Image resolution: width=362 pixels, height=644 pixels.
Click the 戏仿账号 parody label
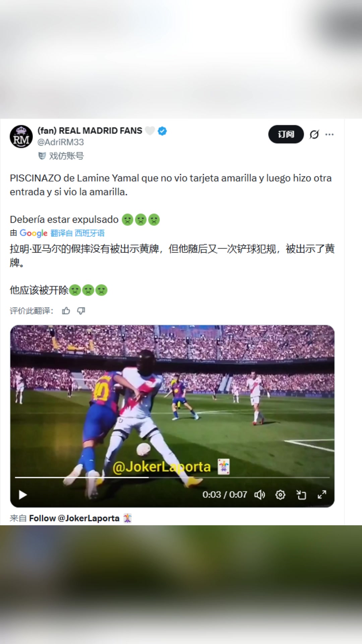pyautogui.click(x=61, y=156)
